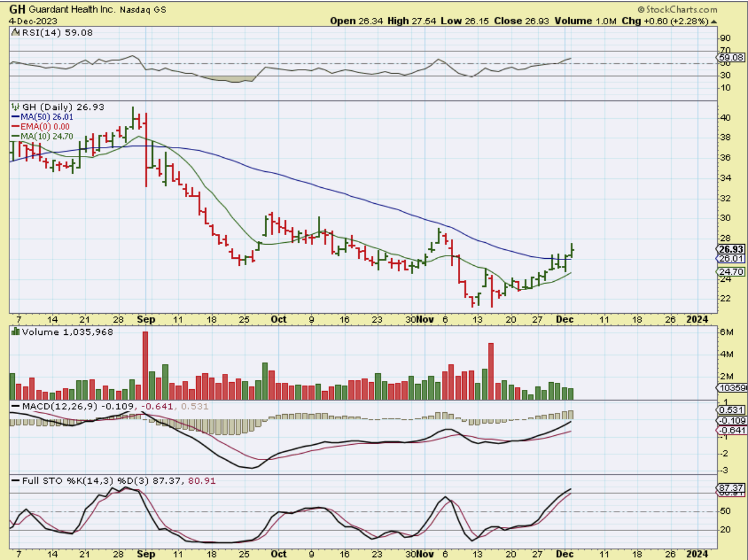Click the 24.70 MA(10) value label
The width and height of the screenshot is (748, 560).
(731, 272)
